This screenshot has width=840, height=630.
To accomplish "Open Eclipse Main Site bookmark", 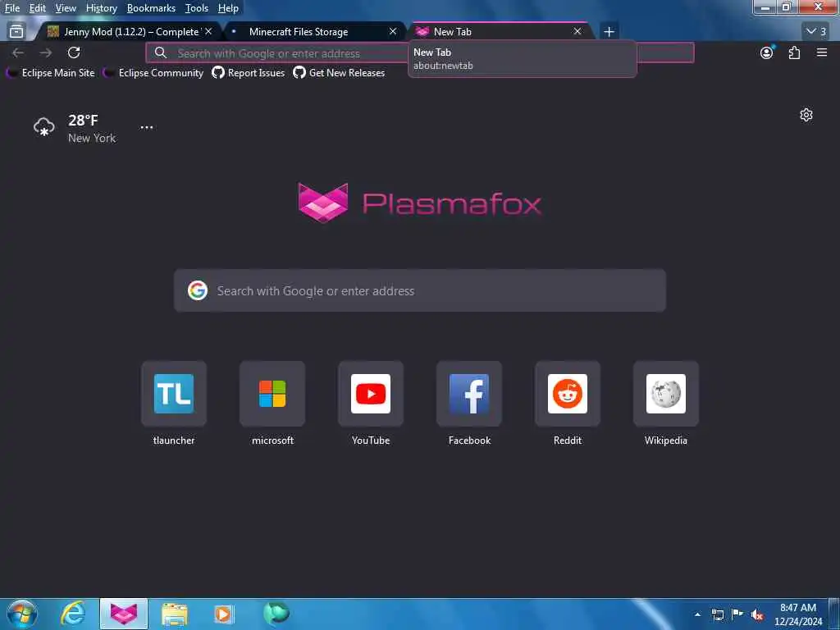I will 50,73.
